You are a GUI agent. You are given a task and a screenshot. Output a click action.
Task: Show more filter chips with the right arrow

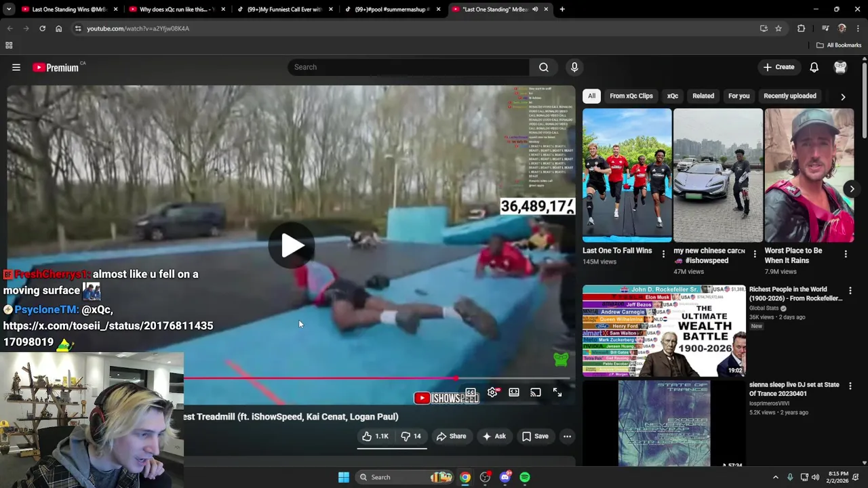coord(843,96)
